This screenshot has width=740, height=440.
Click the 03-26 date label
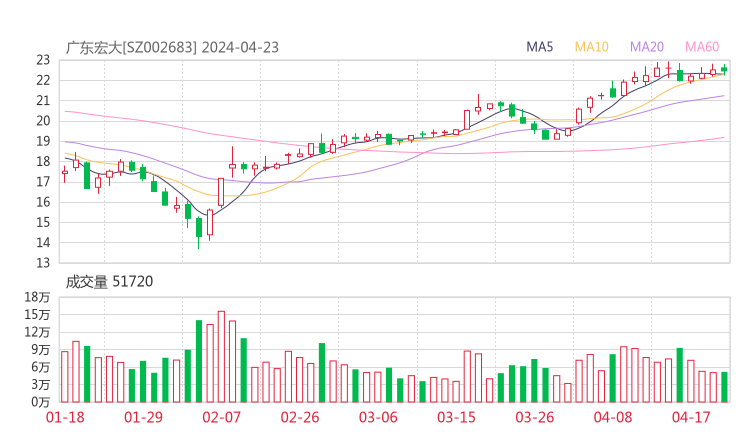[534, 417]
